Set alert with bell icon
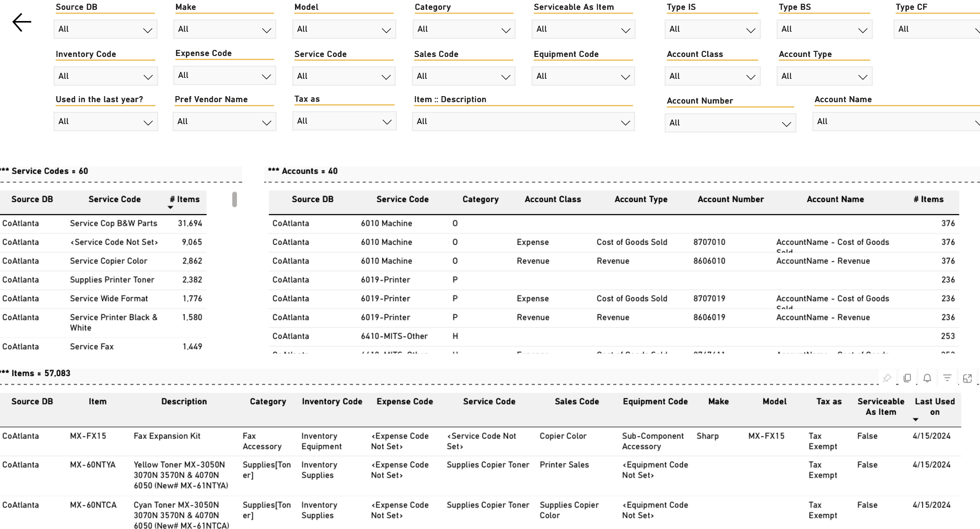 pos(927,378)
